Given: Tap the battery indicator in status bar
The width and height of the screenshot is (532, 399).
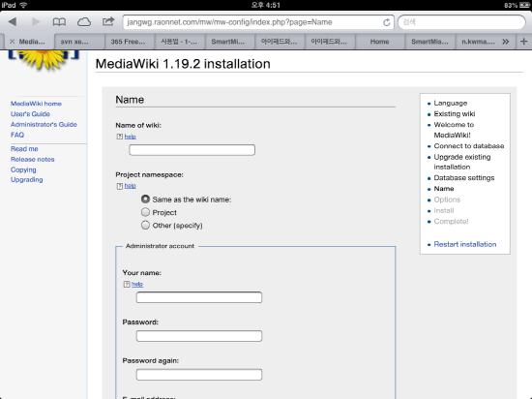Looking at the screenshot, I should [x=524, y=5].
